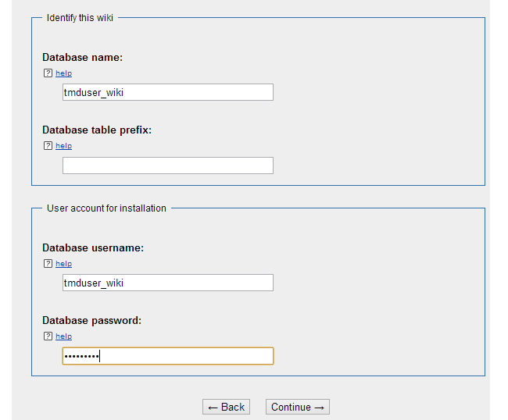Click the question mark icon under Database password
The image size is (508, 420).
coord(48,336)
